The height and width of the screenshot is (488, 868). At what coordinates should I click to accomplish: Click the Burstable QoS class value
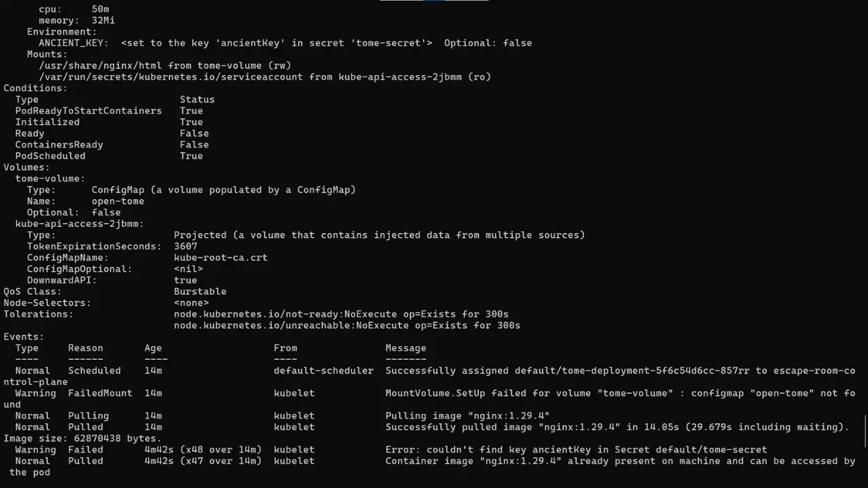click(200, 291)
